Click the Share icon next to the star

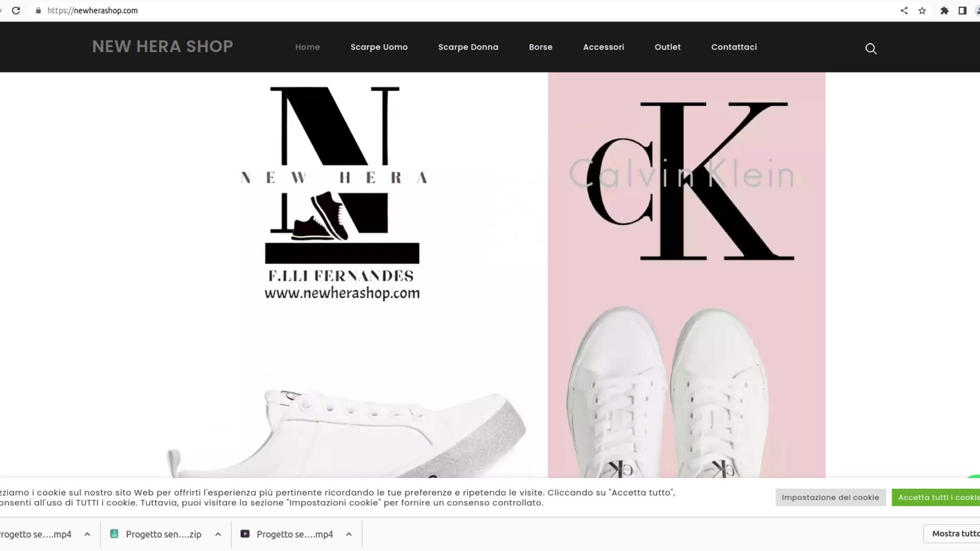[x=904, y=10]
